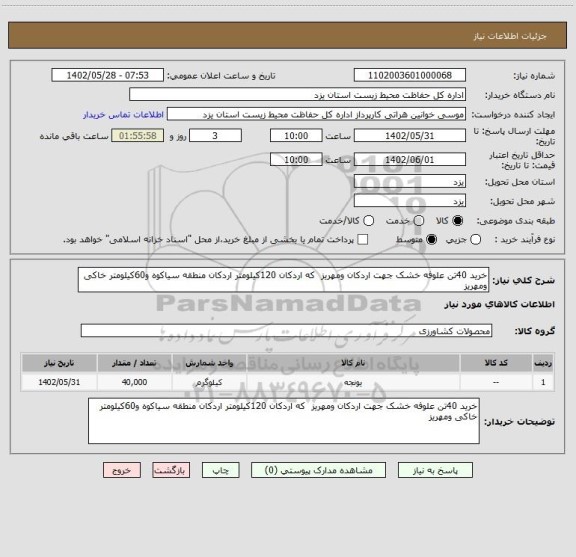576x557 pixels.
Task: Click the response deadline time 10:00 field
Action: point(296,136)
